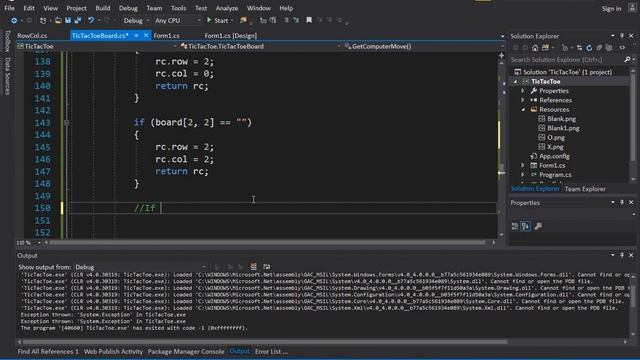
Task: Open the Start button dropdown arrow
Action: [x=232, y=20]
